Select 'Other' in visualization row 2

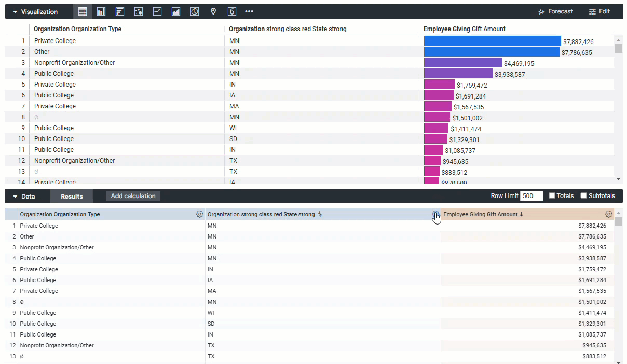pyautogui.click(x=42, y=52)
